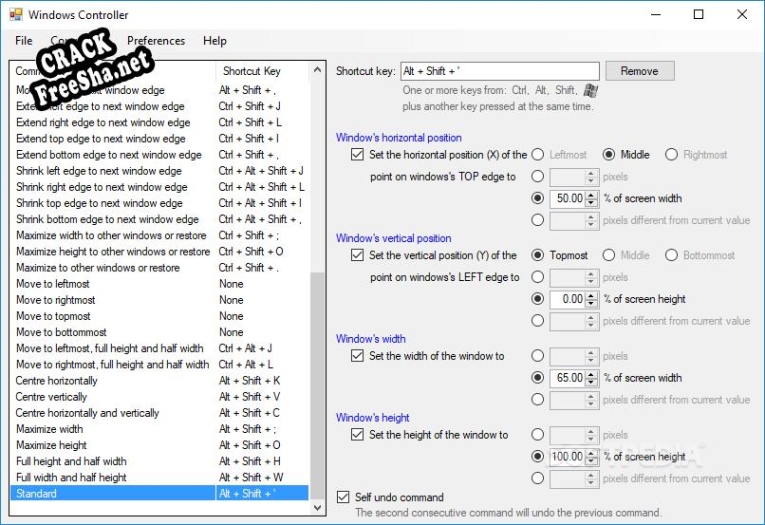Toggle Set the width of the window checkbox
The width and height of the screenshot is (765, 525).
tap(358, 356)
